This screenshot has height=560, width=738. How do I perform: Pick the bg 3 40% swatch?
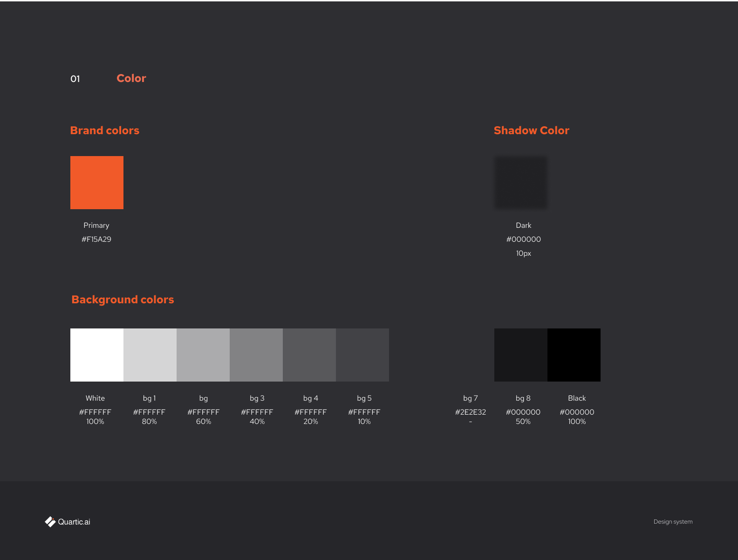tap(256, 355)
